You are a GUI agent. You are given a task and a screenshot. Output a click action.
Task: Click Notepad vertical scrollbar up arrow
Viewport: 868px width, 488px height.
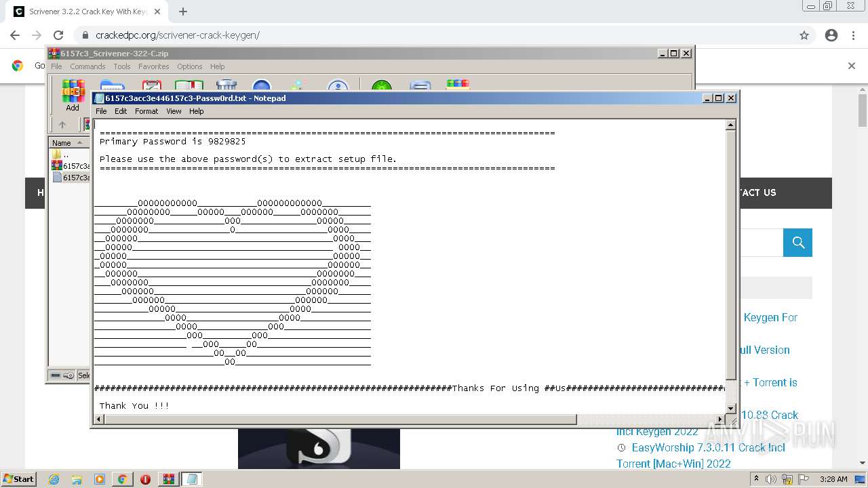coord(731,125)
